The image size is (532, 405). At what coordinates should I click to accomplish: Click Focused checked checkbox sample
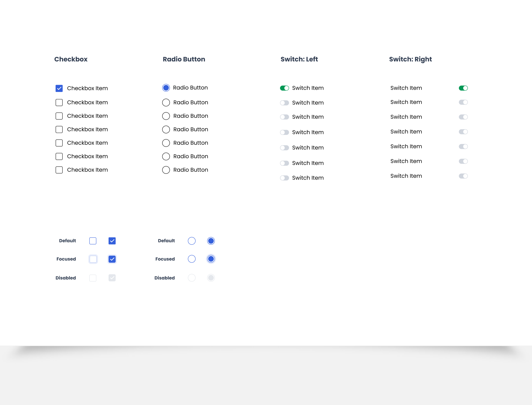tap(112, 259)
